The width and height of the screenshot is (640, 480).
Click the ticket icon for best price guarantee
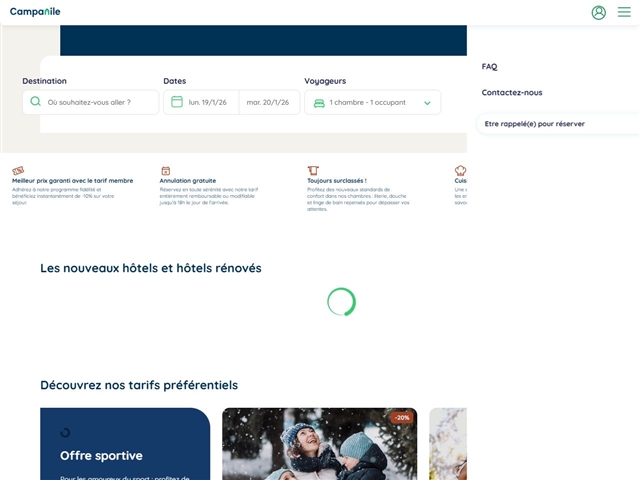(18, 171)
